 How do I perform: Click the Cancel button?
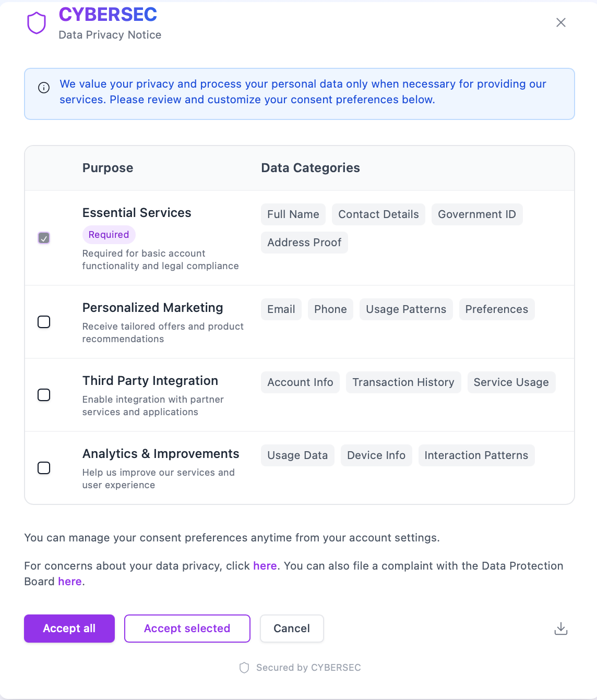pos(292,629)
